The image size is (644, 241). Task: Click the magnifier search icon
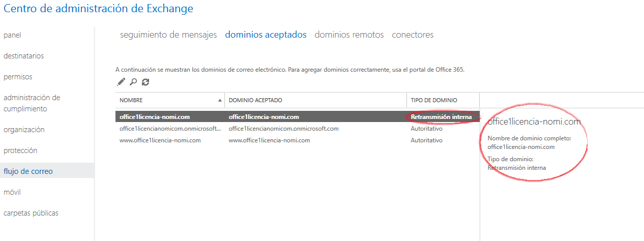(133, 82)
